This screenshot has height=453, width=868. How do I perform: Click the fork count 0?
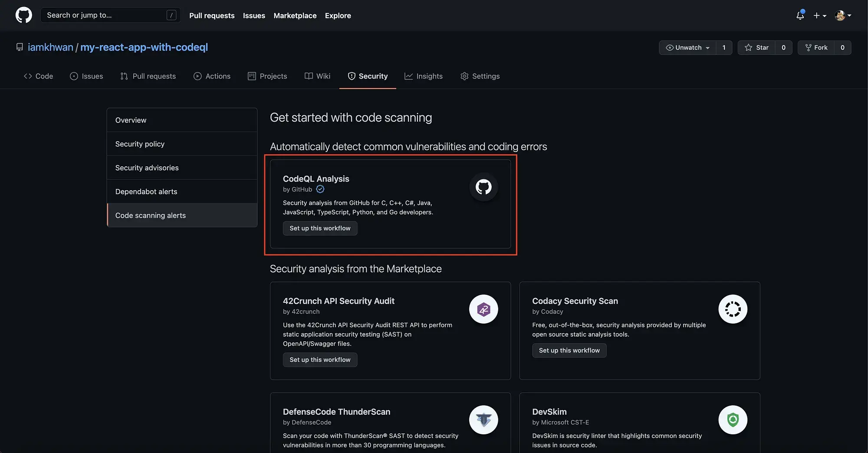tap(842, 48)
